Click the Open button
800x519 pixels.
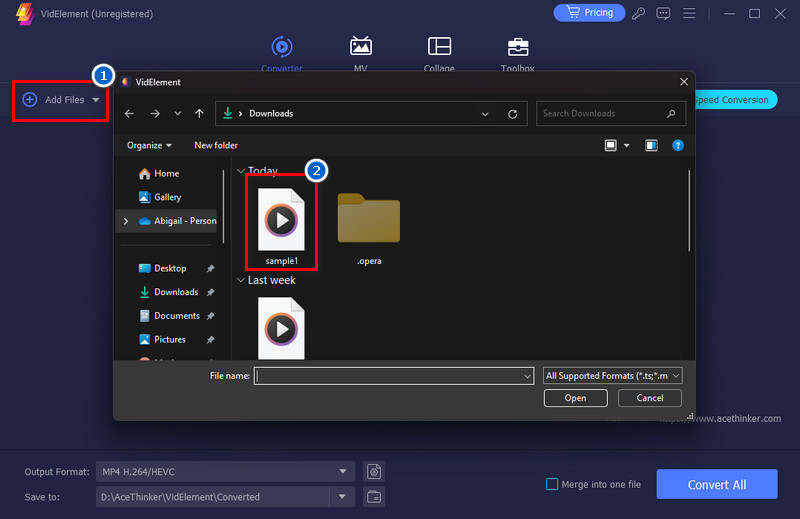(576, 398)
